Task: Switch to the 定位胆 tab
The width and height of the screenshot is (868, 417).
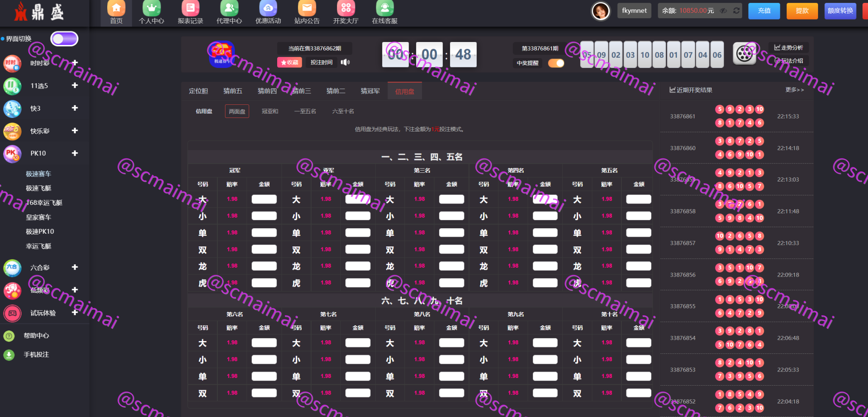Action: [198, 91]
